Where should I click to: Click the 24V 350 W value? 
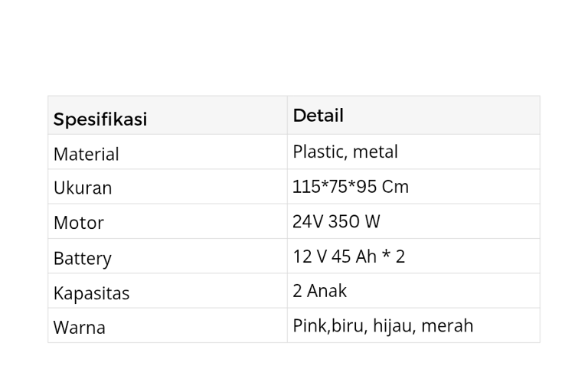(336, 221)
